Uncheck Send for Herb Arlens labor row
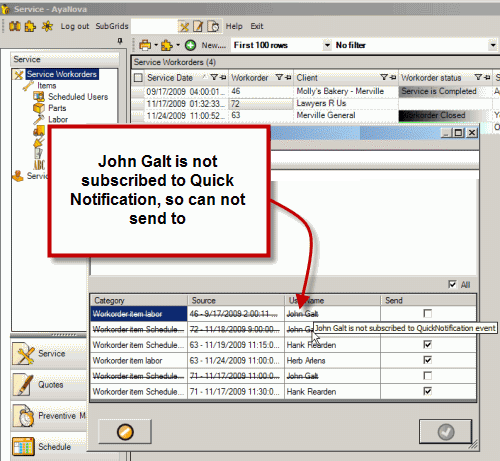 427,360
